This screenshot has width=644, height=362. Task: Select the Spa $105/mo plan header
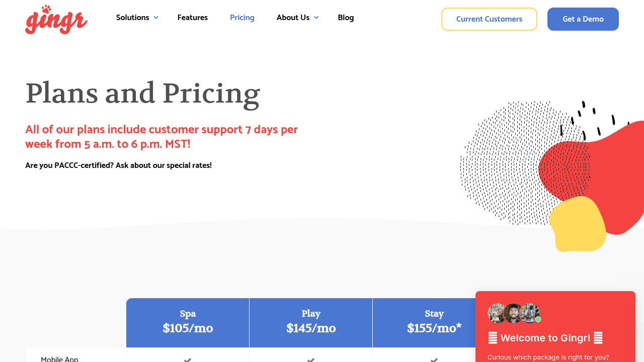pyautogui.click(x=188, y=322)
